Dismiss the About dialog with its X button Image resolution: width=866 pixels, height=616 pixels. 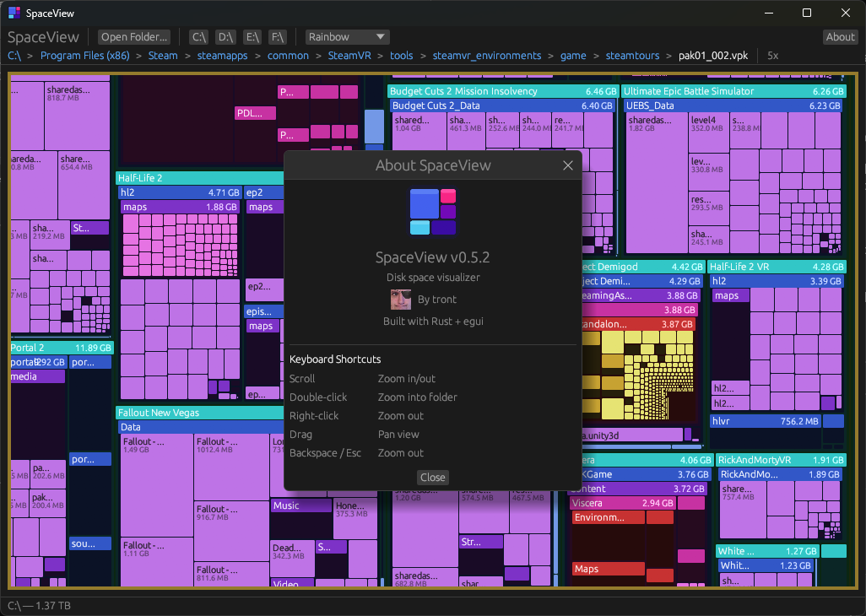coord(567,165)
